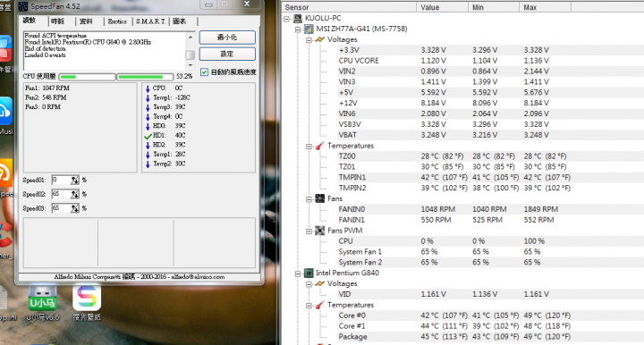Click the Speed03 spin arrows
Screen dimensions: 644x345
pos(75,209)
